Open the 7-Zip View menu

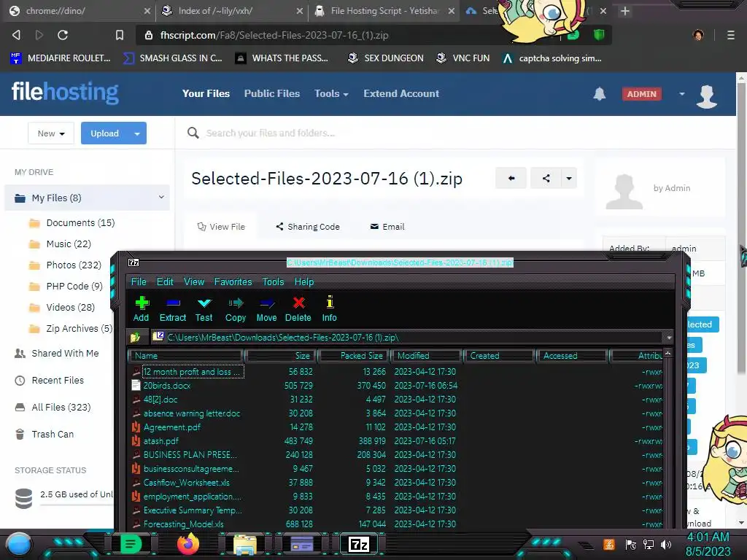click(194, 282)
